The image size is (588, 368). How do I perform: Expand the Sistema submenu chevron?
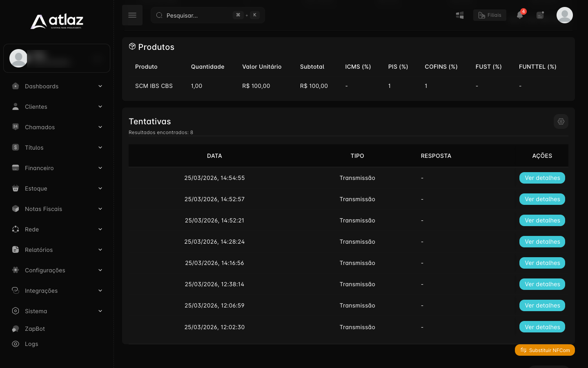click(100, 311)
